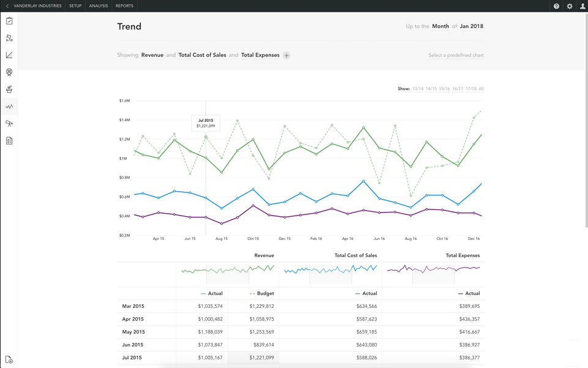
Task: Open the line chart sidebar icon
Action: coord(9,55)
